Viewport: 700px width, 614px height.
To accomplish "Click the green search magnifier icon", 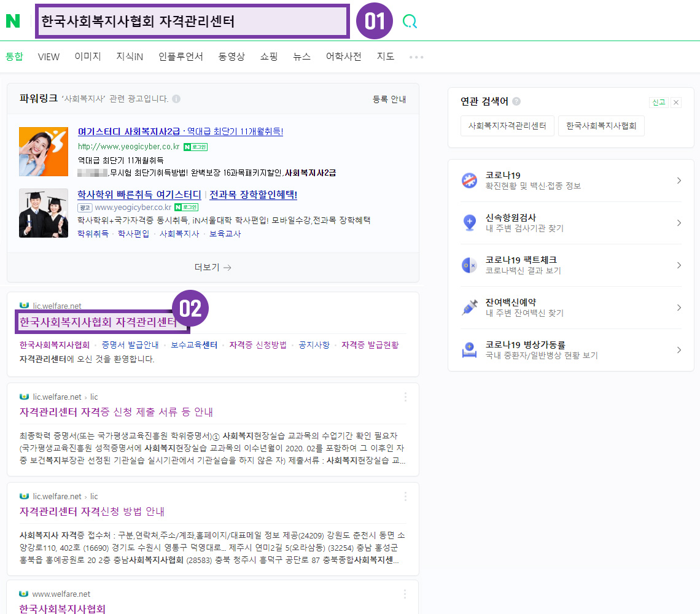I will (x=410, y=21).
